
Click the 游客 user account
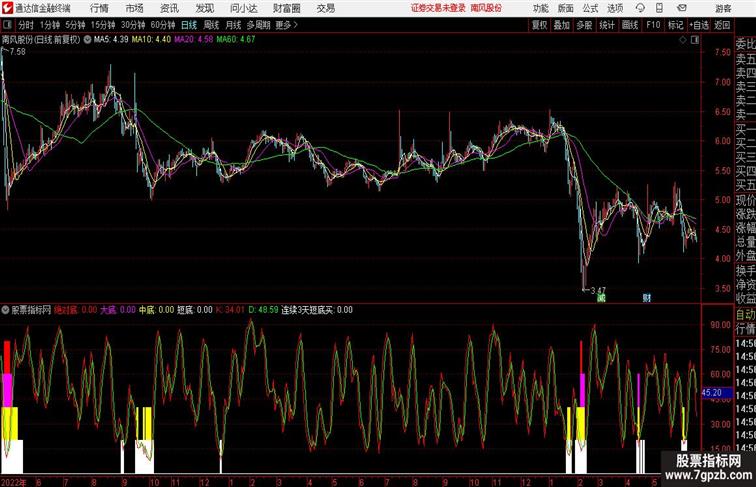pyautogui.click(x=723, y=8)
